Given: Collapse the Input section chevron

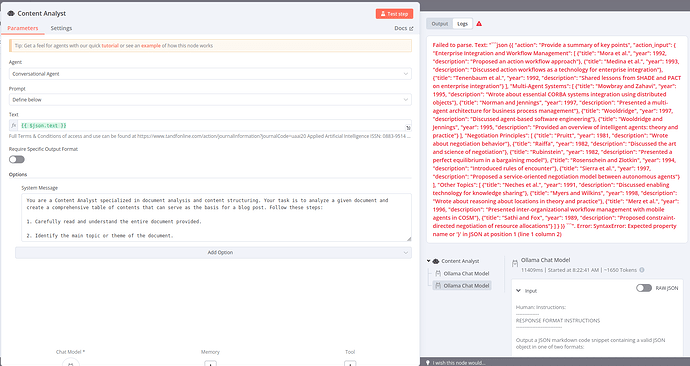Looking at the screenshot, I should pyautogui.click(x=518, y=291).
